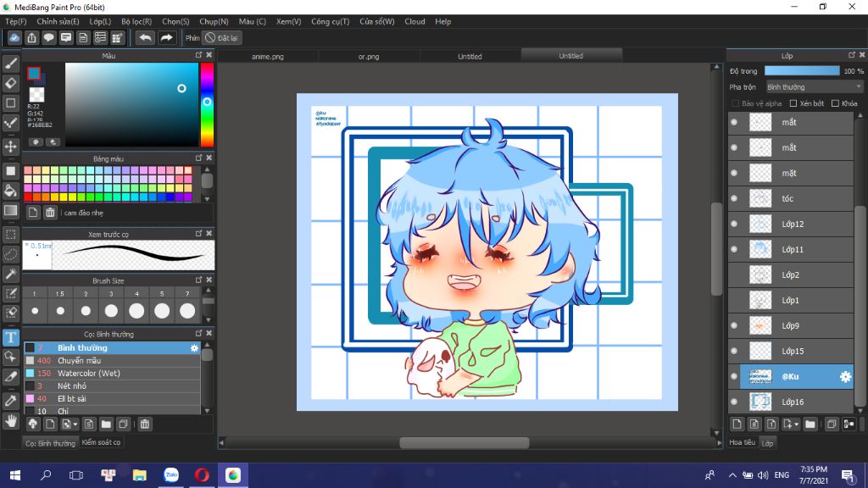Select the Watercolor (Wet) brush
This screenshot has width=868, height=488.
[112, 374]
